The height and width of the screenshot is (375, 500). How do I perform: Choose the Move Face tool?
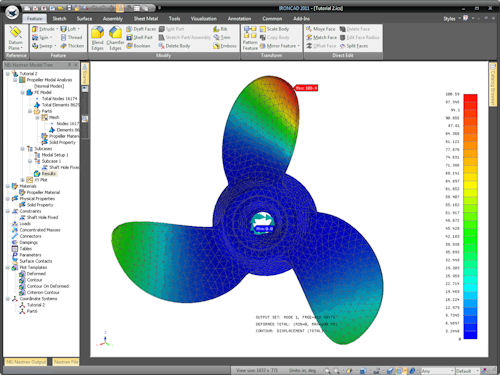(x=321, y=29)
